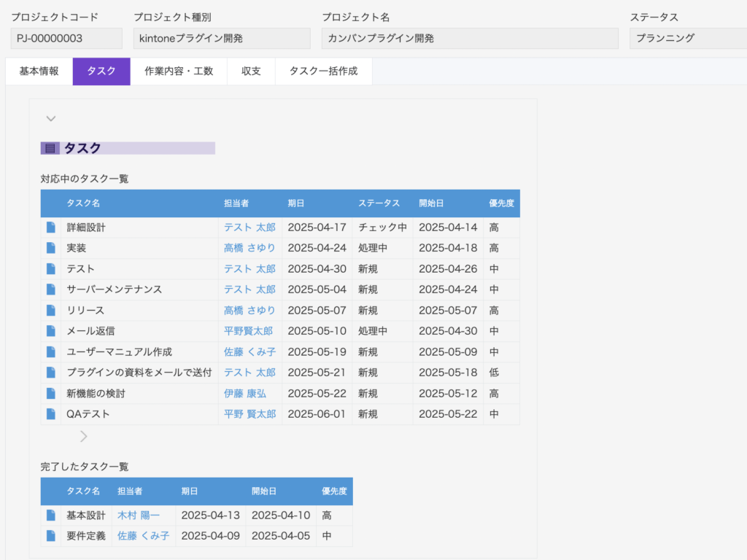747x560 pixels.
Task: Open record icon for 実装 task
Action: coord(50,248)
